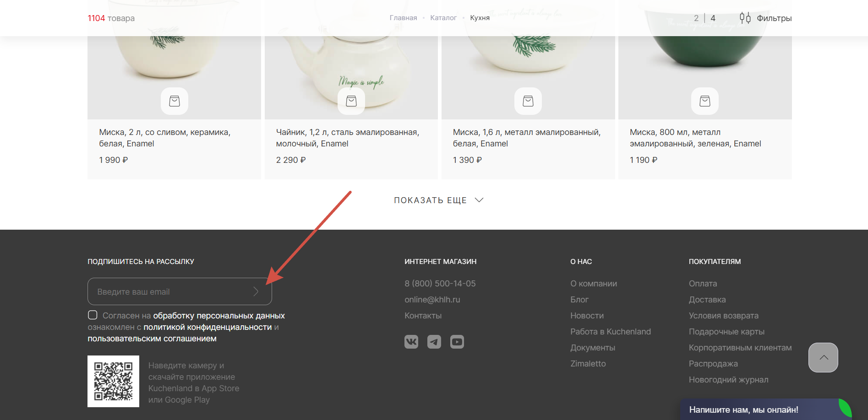Submit email with the arrow icon
The image size is (868, 420).
[256, 291]
